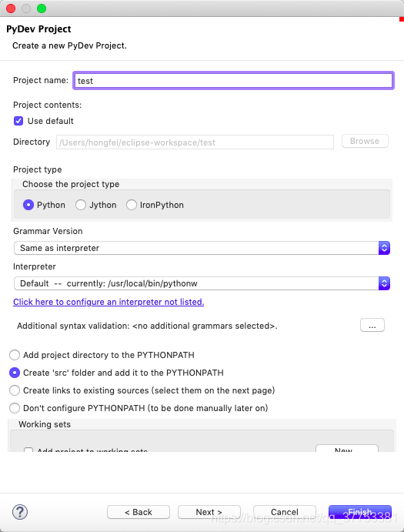Image resolution: width=404 pixels, height=532 pixels.
Task: Click the configure an interpreter not listed link
Action: [109, 302]
